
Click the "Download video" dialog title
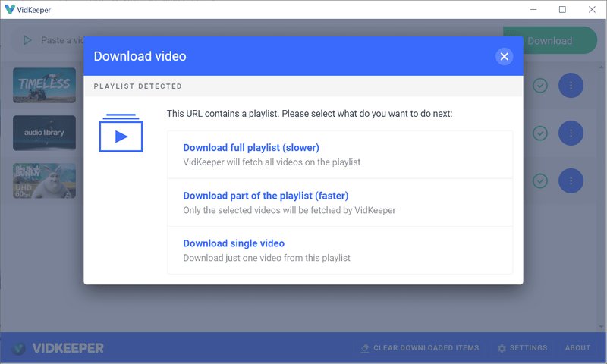[140, 56]
